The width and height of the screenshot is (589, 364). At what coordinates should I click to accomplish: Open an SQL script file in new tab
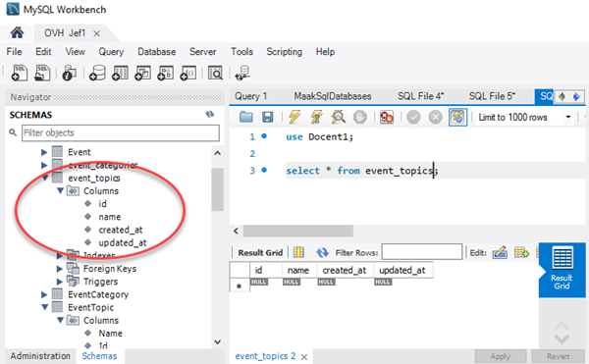pyautogui.click(x=42, y=73)
